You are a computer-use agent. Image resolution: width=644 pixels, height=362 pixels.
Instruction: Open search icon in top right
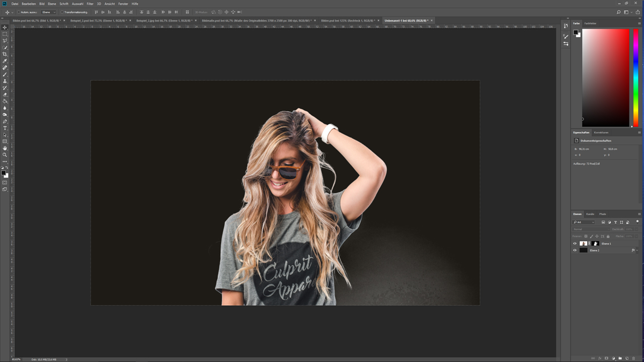click(x=619, y=12)
